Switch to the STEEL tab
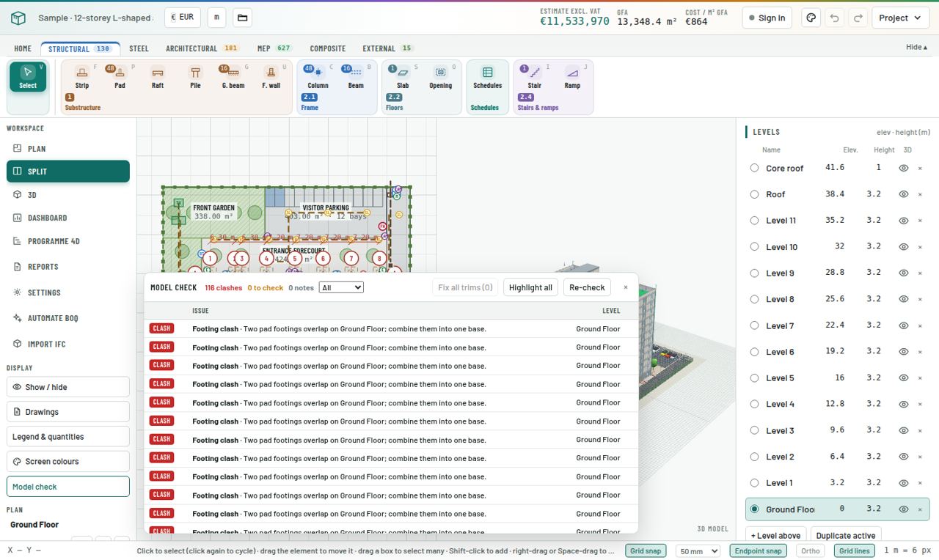 tap(139, 48)
